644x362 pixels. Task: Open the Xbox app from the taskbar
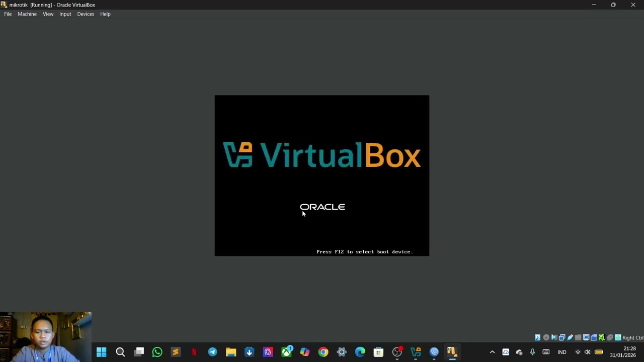(x=286, y=352)
